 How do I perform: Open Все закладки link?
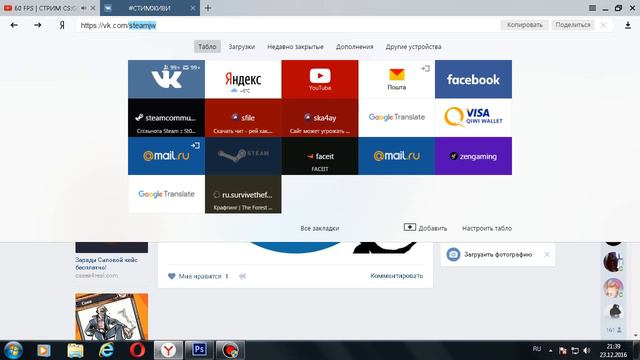click(x=320, y=228)
